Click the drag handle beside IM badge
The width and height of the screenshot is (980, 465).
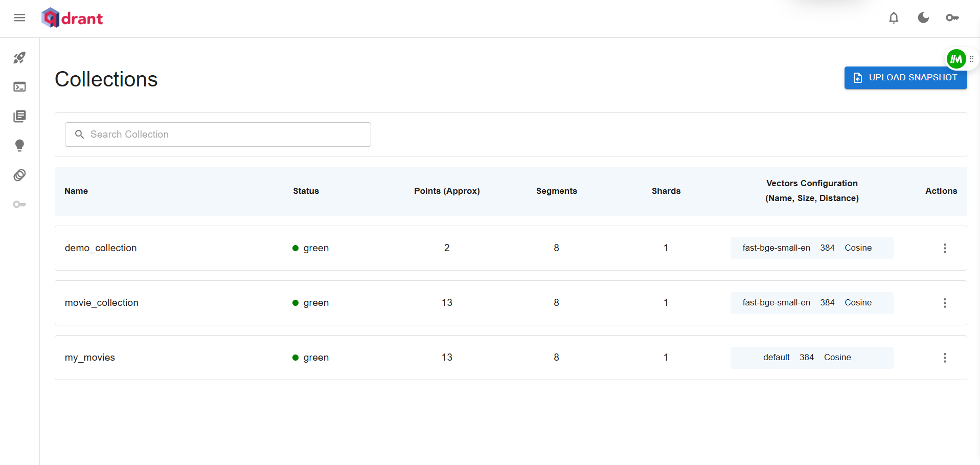point(972,59)
